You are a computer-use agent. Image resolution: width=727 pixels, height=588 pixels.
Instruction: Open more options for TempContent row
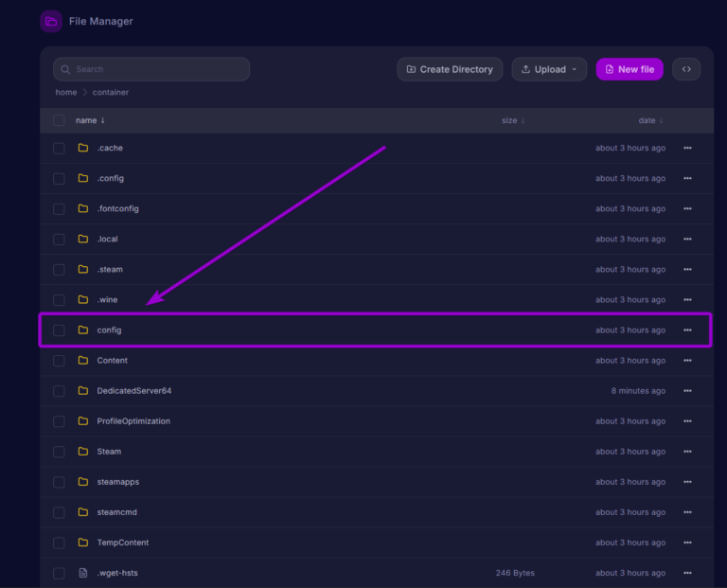tap(687, 543)
